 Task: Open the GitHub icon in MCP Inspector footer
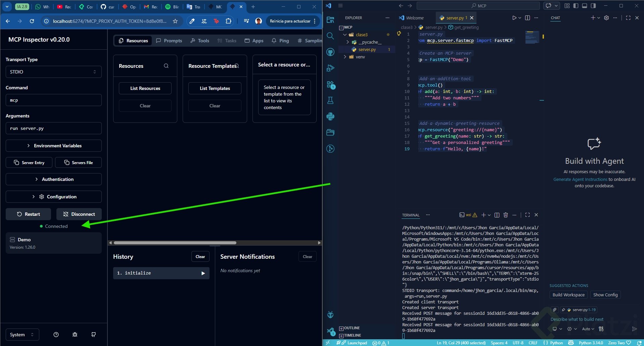coord(94,335)
